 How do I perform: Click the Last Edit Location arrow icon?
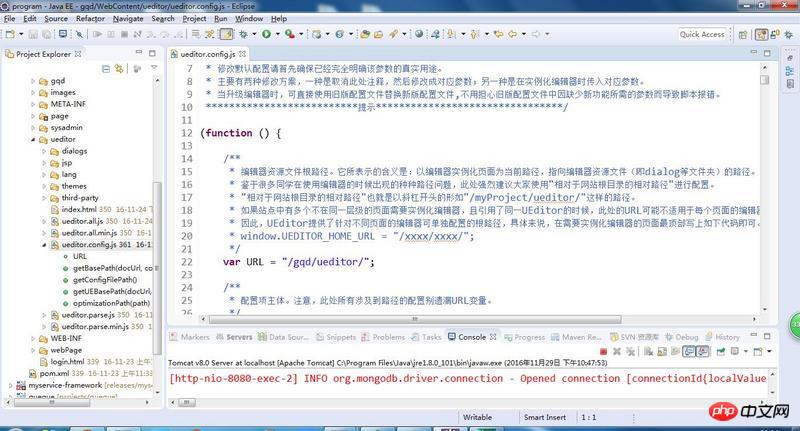coord(498,34)
